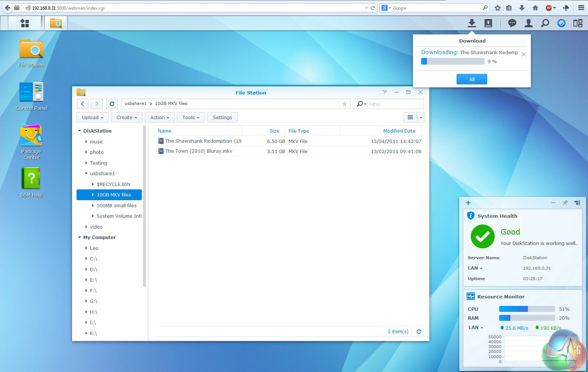The width and height of the screenshot is (588, 372).
Task: Launch DSM Help from the desktop
Action: click(31, 179)
